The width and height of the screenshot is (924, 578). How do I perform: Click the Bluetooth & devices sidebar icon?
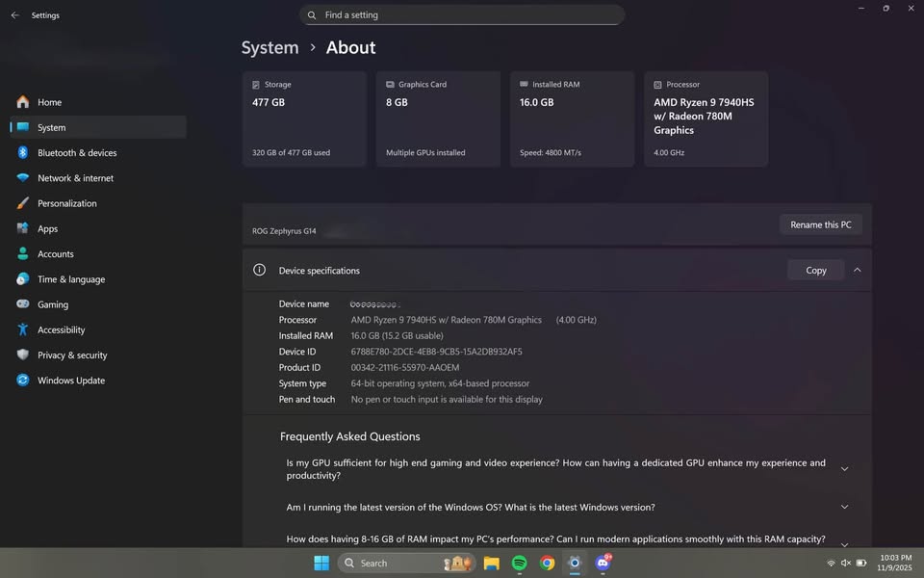pos(22,153)
